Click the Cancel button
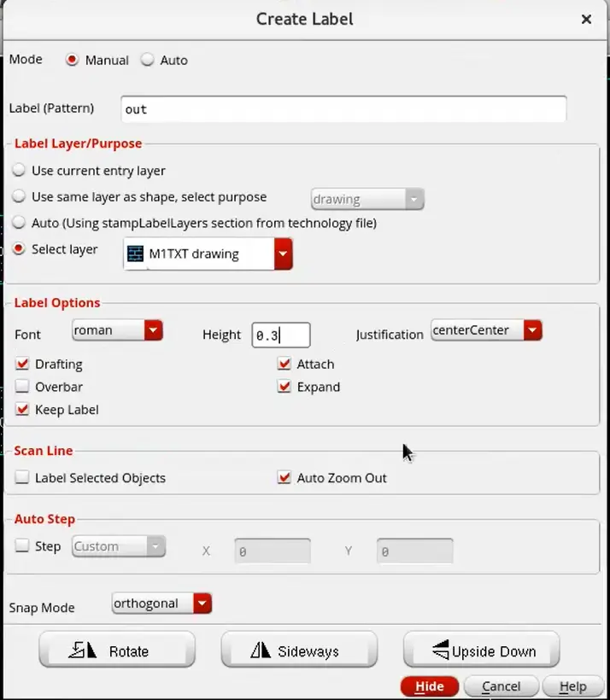610x700 pixels. tap(501, 686)
